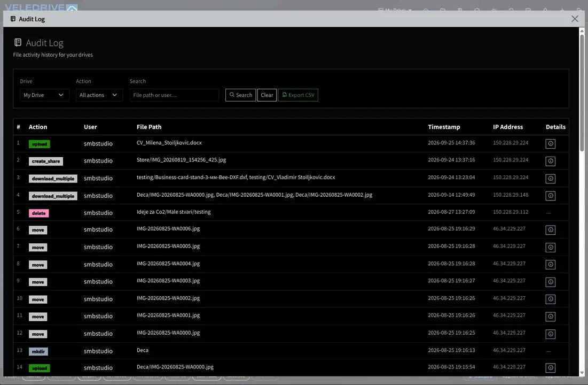
Task: Click file path CV_Milena_Stoiljkovic.docx
Action: point(169,143)
